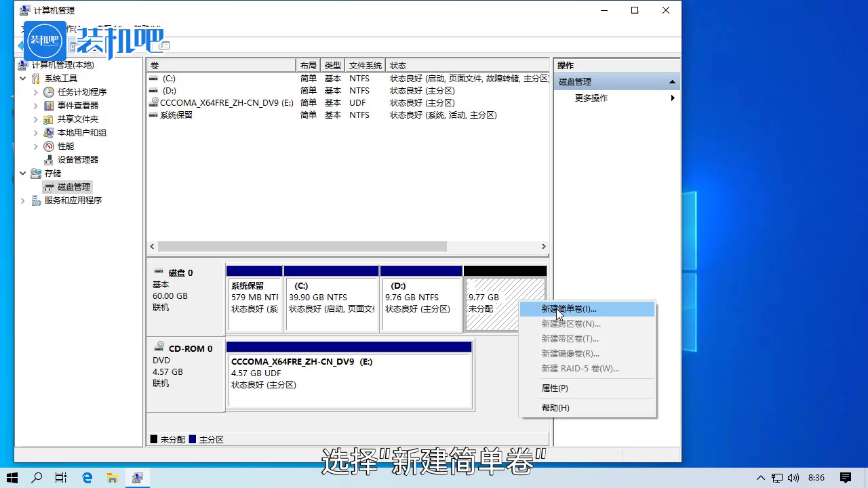Screen dimensions: 868x488
Task: Open File Explorer from the taskbar
Action: pos(113,478)
